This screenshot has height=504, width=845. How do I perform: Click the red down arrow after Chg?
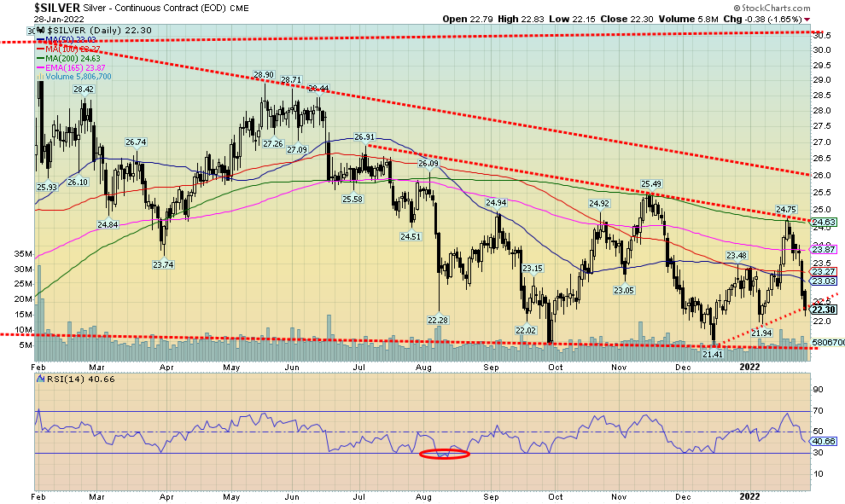(807, 19)
